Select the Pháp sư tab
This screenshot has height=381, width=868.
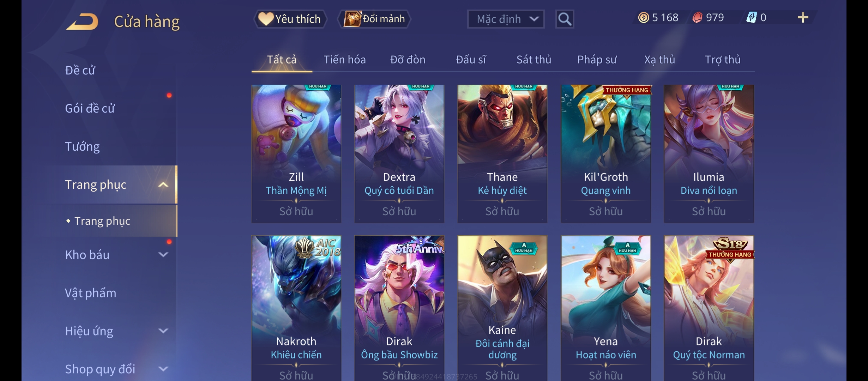click(597, 60)
